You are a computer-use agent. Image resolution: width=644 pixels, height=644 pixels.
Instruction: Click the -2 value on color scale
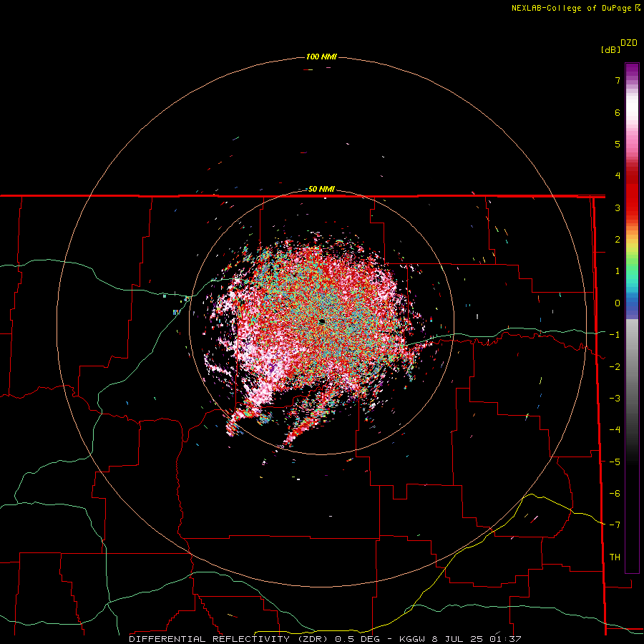click(x=615, y=367)
